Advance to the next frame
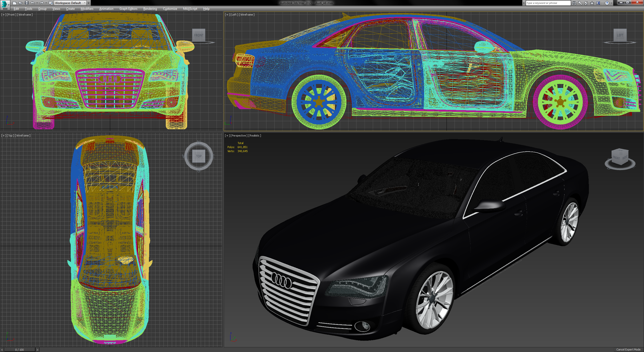The height and width of the screenshot is (352, 644). [x=38, y=349]
